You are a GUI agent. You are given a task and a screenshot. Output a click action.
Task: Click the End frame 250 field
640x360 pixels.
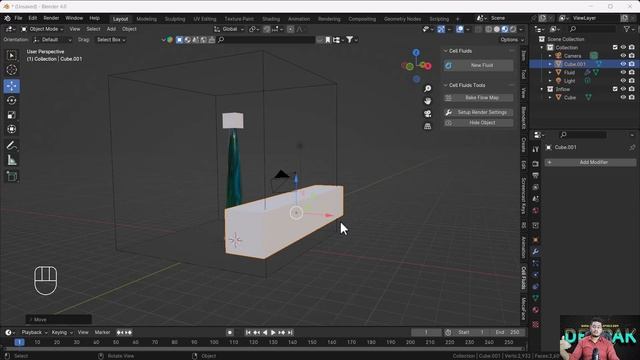508,333
